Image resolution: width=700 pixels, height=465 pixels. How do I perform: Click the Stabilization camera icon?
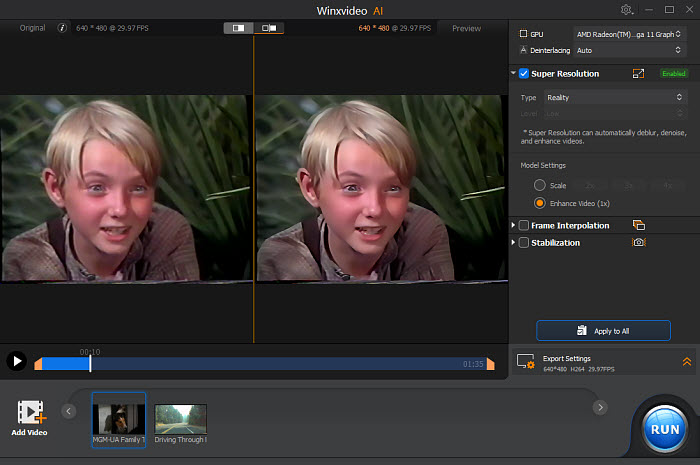point(639,242)
